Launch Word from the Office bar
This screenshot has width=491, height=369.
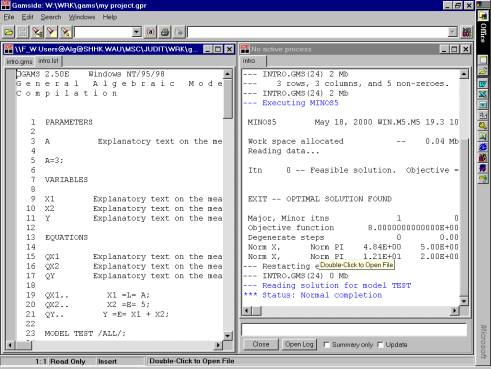tap(483, 84)
